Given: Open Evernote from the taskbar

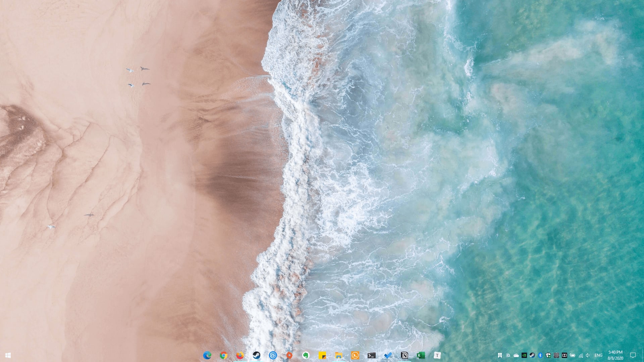Looking at the screenshot, I should pos(306,355).
